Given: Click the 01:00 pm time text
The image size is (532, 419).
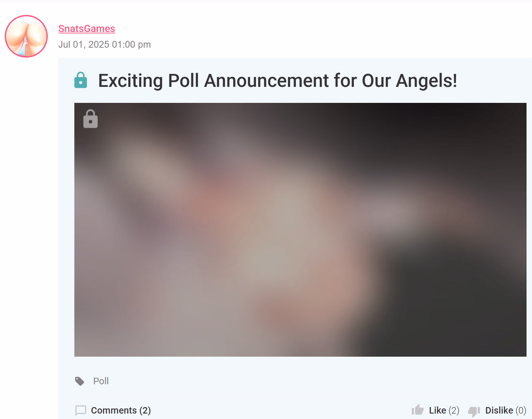Looking at the screenshot, I should point(131,45).
